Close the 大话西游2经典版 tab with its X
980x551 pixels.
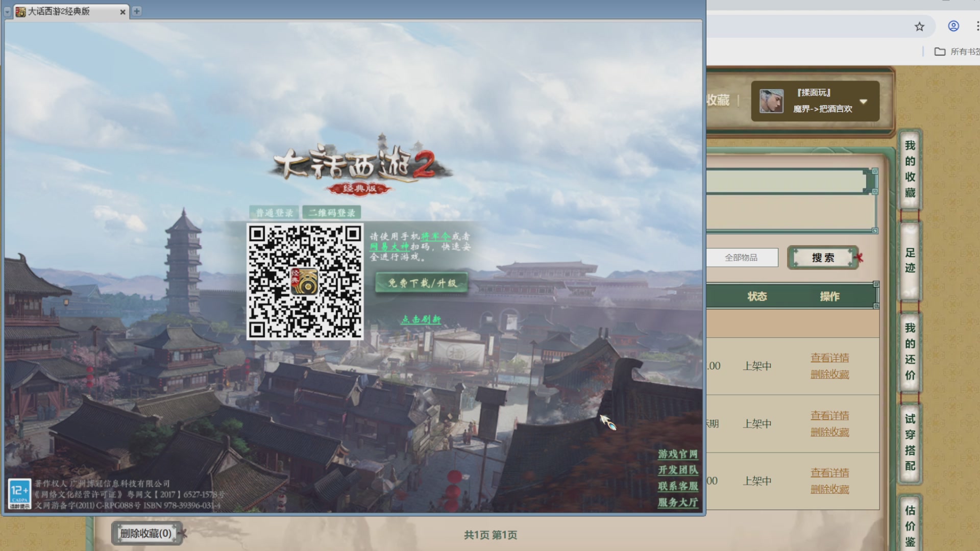122,12
